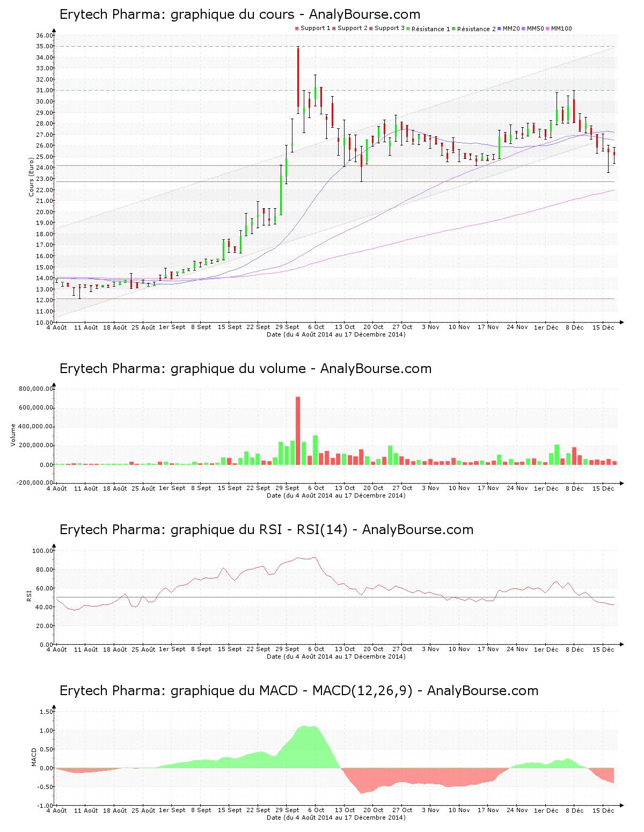The image size is (644, 832).
Task: Click the Support 1 legend color swatch
Action: pos(297,28)
